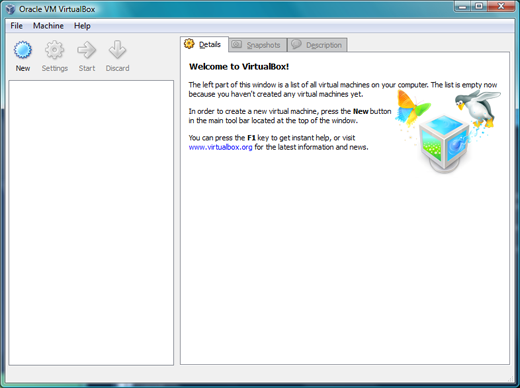Open the www.virtualbox.org link
Image resolution: width=520 pixels, height=388 pixels.
(x=220, y=147)
